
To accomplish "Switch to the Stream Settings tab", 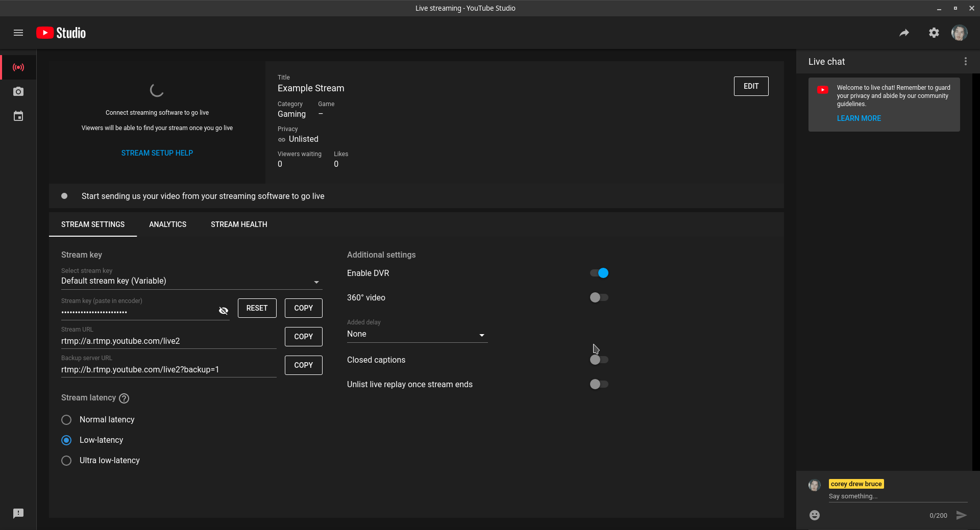I will pyautogui.click(x=93, y=224).
